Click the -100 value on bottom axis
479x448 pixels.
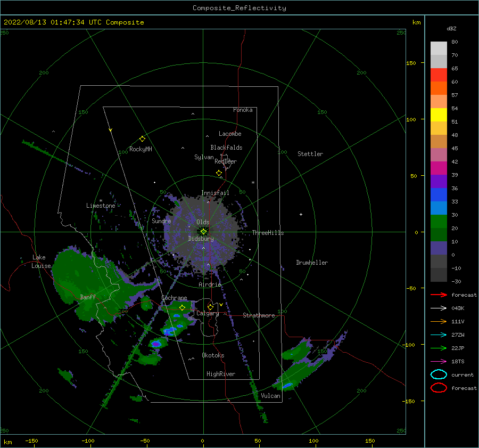(88, 441)
